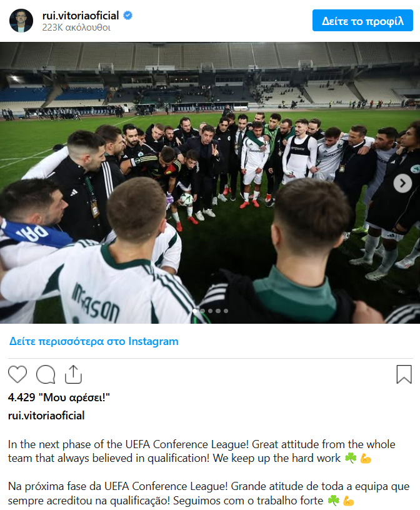Click the blue verified badge beside username

(128, 16)
